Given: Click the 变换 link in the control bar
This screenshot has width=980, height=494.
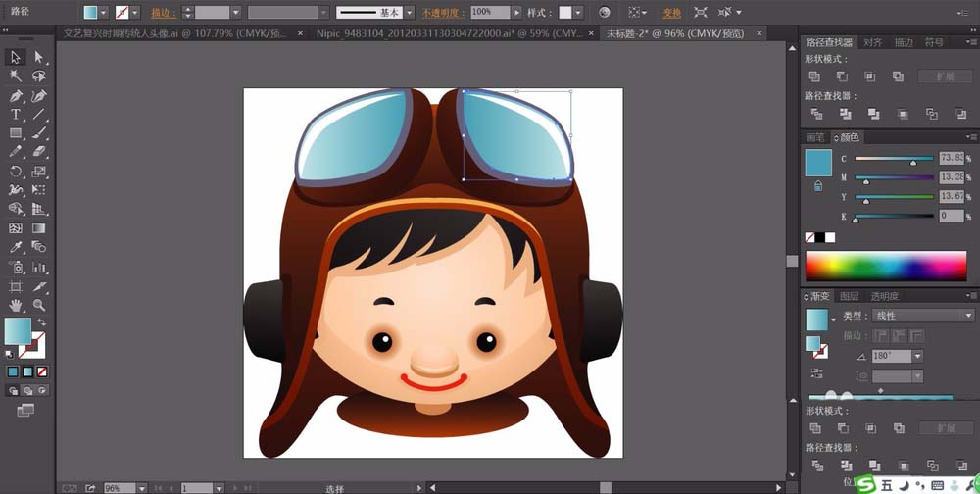Looking at the screenshot, I should [671, 13].
